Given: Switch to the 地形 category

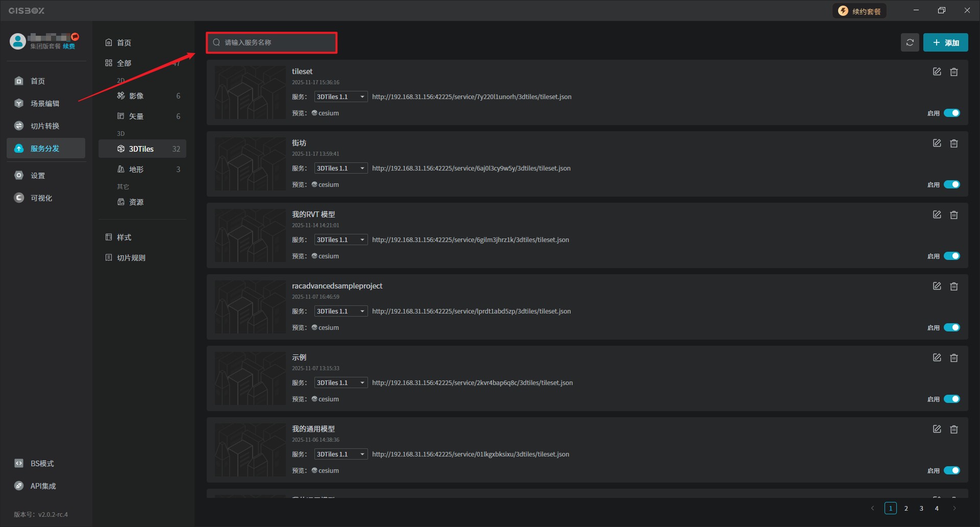Looking at the screenshot, I should (x=136, y=170).
